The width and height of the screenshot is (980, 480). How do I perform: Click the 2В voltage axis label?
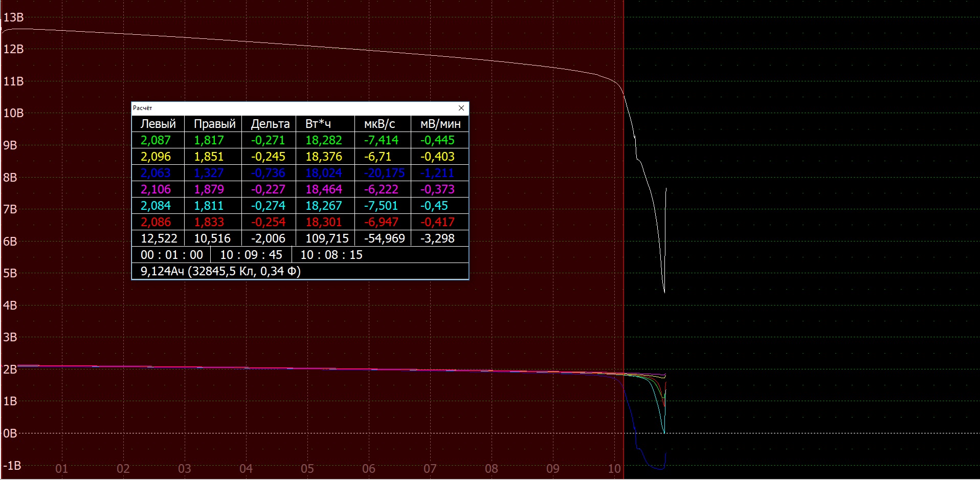(10, 369)
